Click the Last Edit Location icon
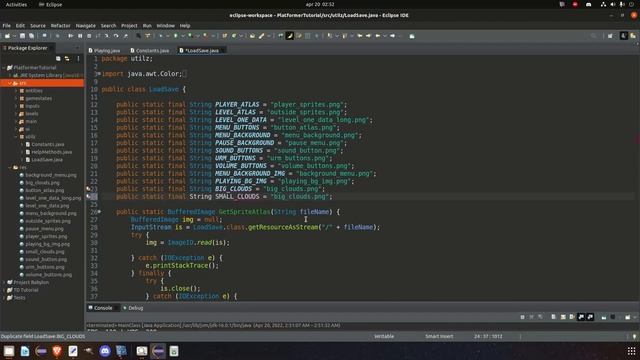The image size is (640, 360). 360,36
